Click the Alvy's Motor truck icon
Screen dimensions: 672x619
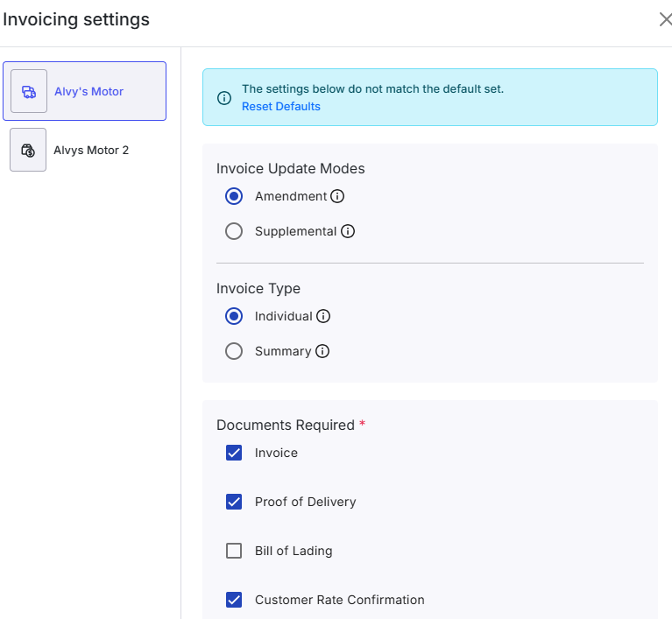[29, 91]
